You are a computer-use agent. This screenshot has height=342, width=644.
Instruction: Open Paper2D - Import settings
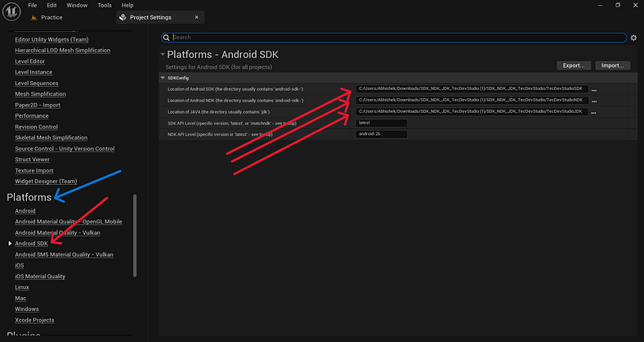click(38, 105)
